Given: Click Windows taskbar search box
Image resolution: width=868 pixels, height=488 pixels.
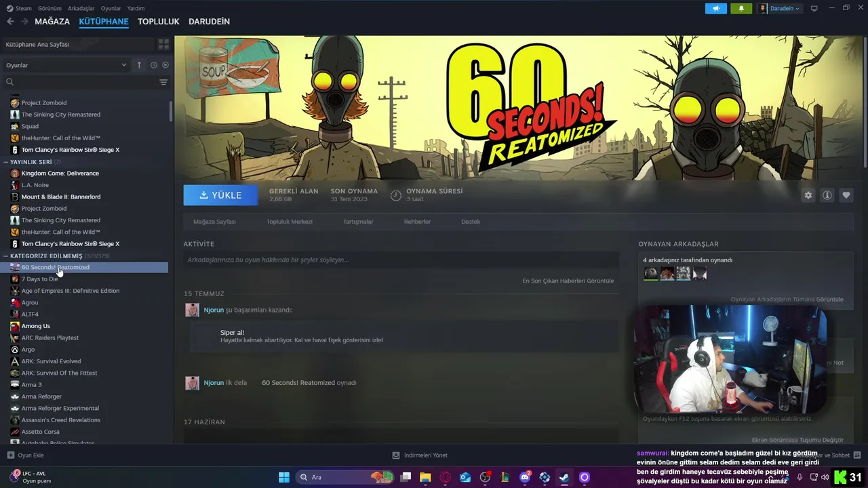Looking at the screenshot, I should pyautogui.click(x=345, y=477).
